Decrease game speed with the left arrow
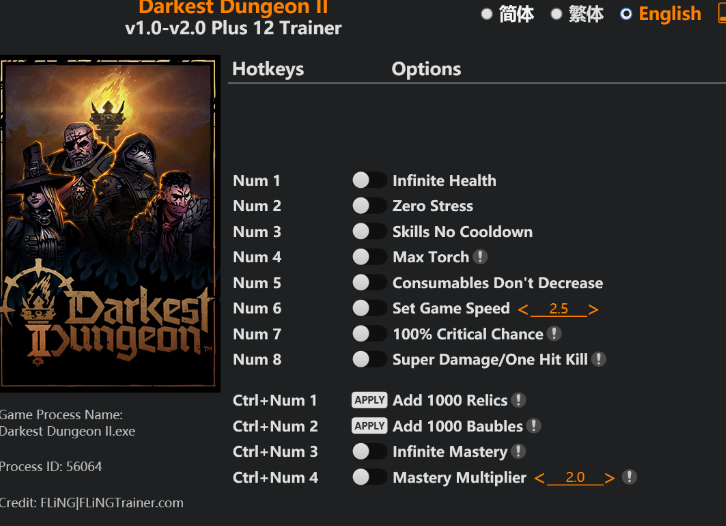 click(x=523, y=309)
